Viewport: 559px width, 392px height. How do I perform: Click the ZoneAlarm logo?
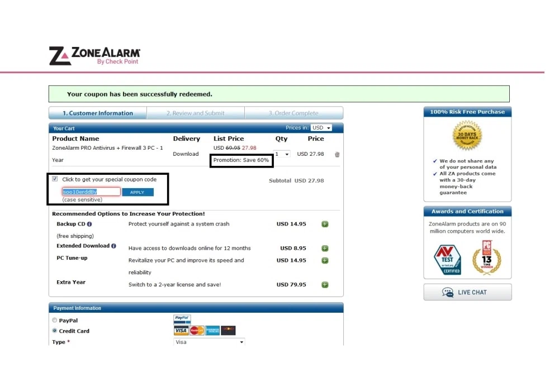(94, 55)
